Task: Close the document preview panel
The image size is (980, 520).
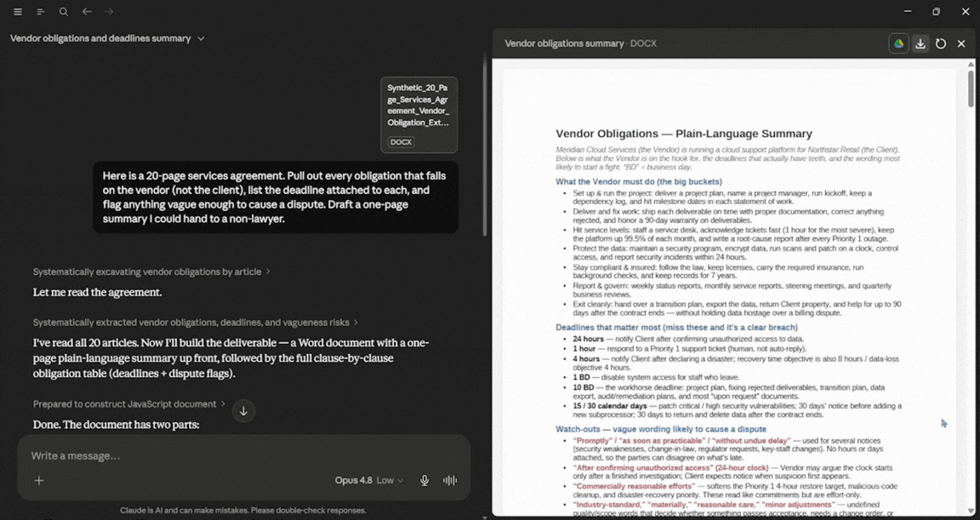Action: point(961,43)
